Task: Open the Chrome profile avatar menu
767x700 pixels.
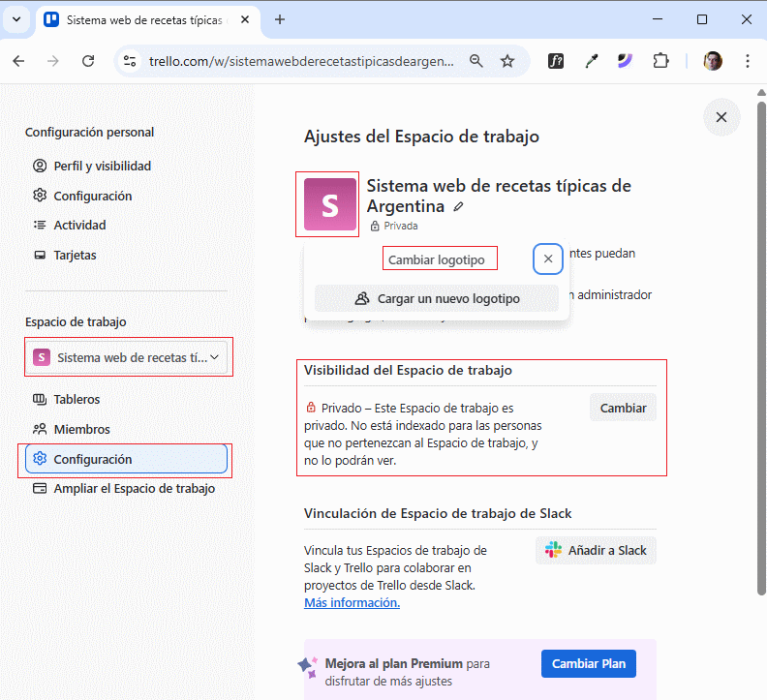Action: [713, 61]
